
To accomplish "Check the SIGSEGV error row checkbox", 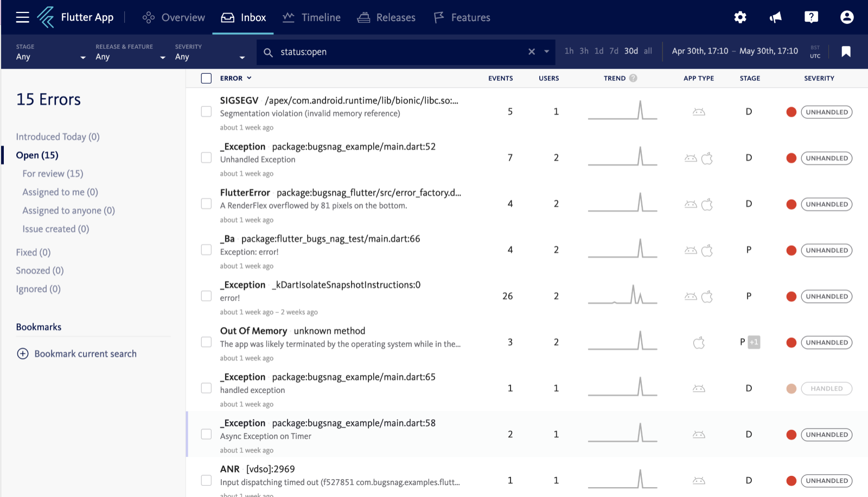I will 206,111.
